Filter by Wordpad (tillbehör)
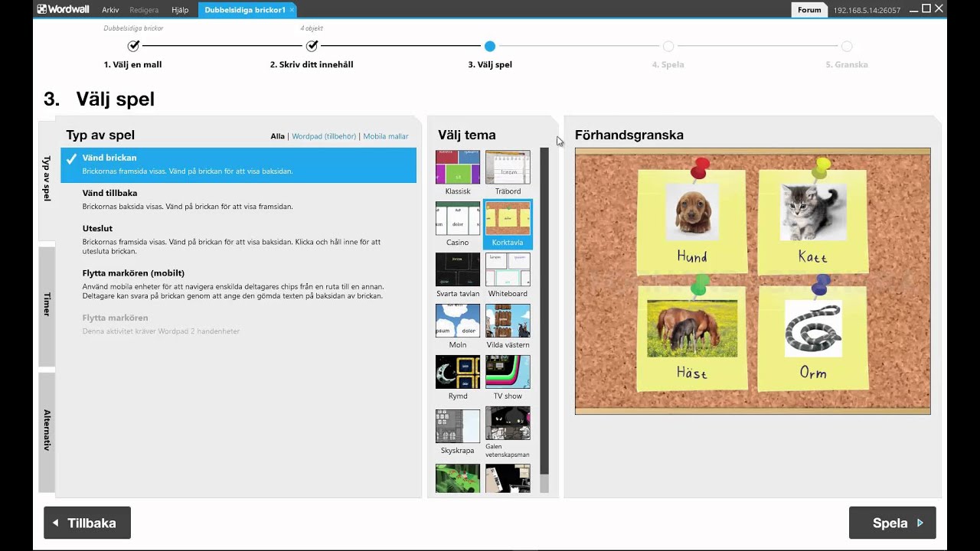 [x=324, y=136]
